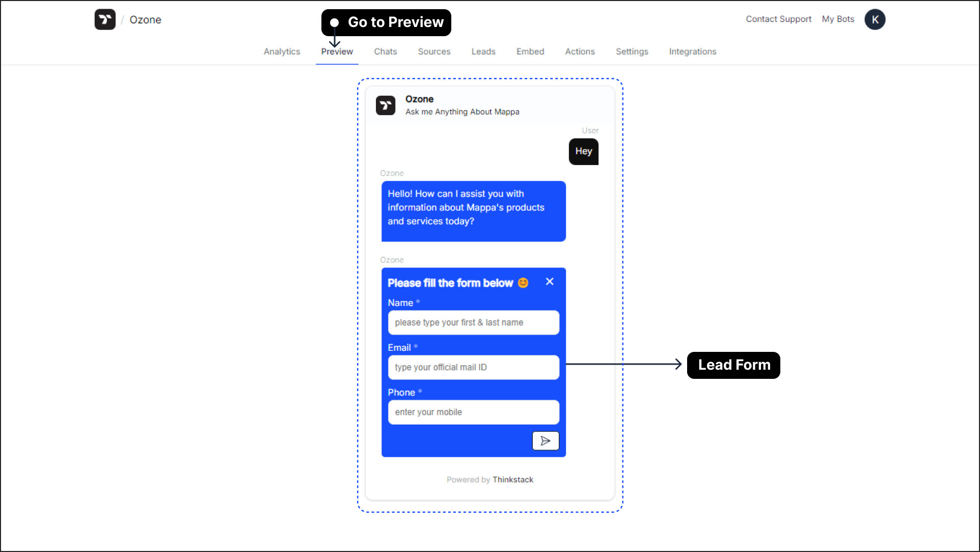980x552 pixels.
Task: Click the My Bots navigation icon
Action: point(838,19)
